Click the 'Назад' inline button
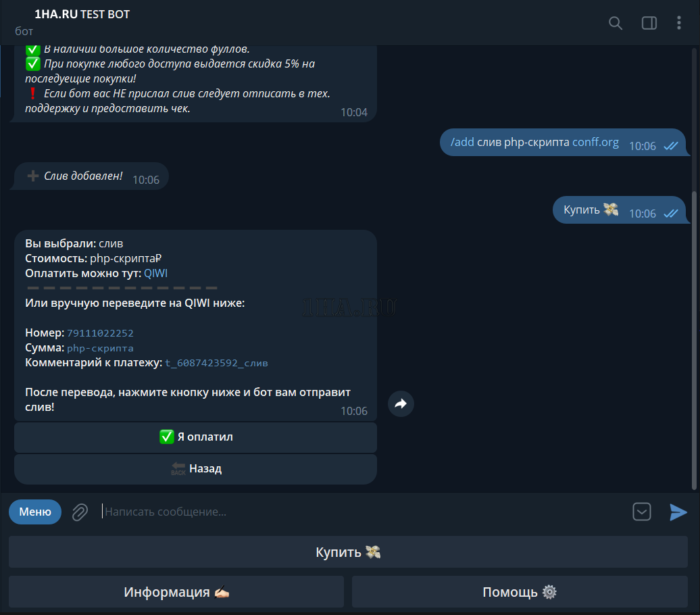This screenshot has height=615, width=700. (x=195, y=469)
